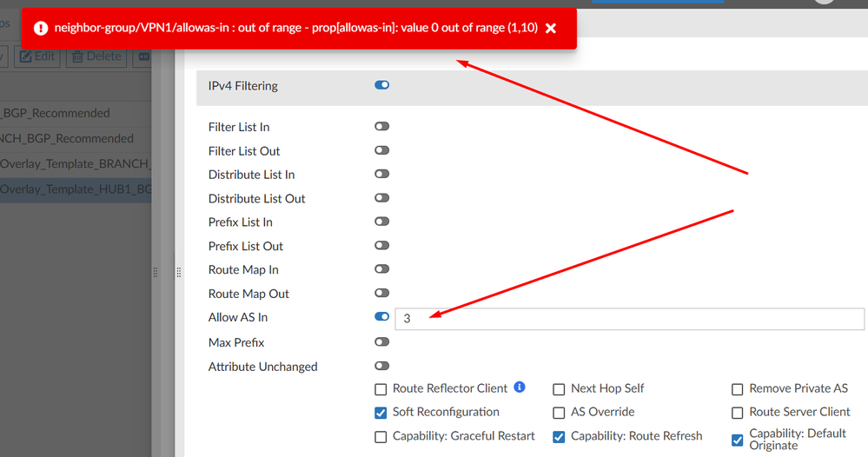The width and height of the screenshot is (868, 457).
Task: Disable the Allow AS In toggle
Action: (381, 317)
